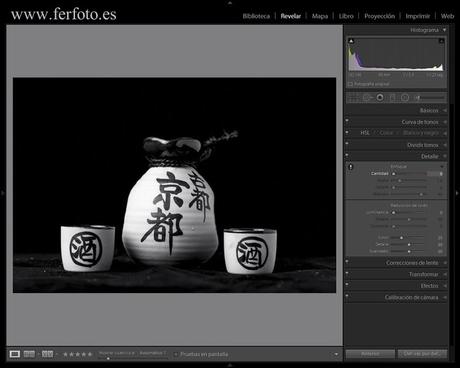Expand the Dividir tonos panel triangle
Image resolution: width=460 pixels, height=368 pixels.
coord(444,145)
